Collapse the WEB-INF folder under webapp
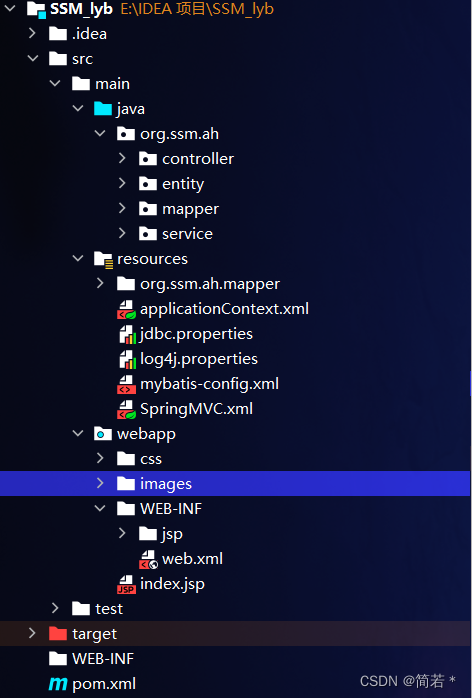 (x=100, y=508)
